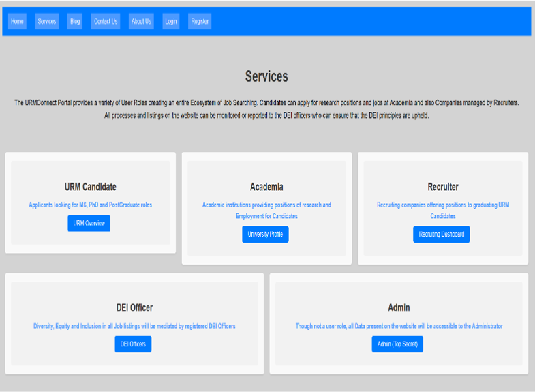Open the Services nav item
Viewport: 535px width, 392px height.
tap(47, 22)
